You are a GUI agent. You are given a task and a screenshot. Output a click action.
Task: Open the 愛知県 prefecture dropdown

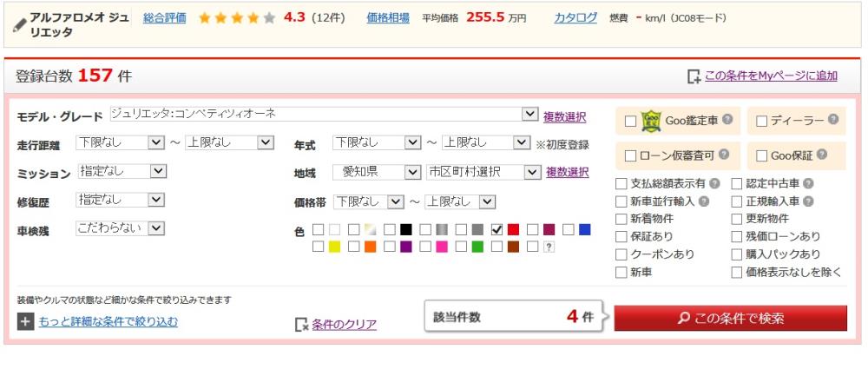tap(377, 172)
